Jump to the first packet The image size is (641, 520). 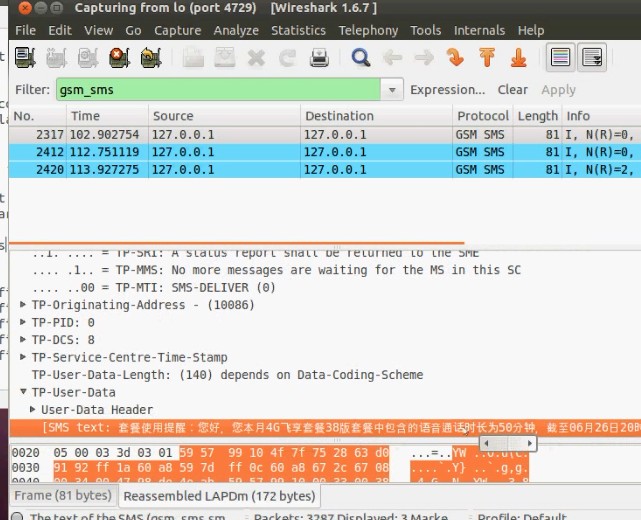click(487, 57)
